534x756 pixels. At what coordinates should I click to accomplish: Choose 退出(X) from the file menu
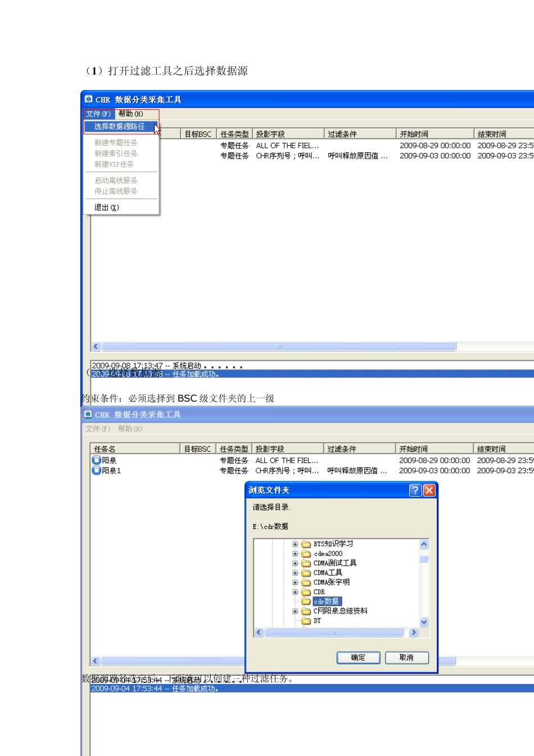[x=107, y=208]
